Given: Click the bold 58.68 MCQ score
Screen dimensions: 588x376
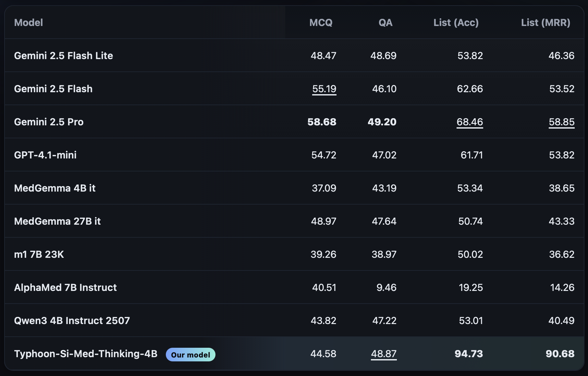Looking at the screenshot, I should tap(322, 122).
